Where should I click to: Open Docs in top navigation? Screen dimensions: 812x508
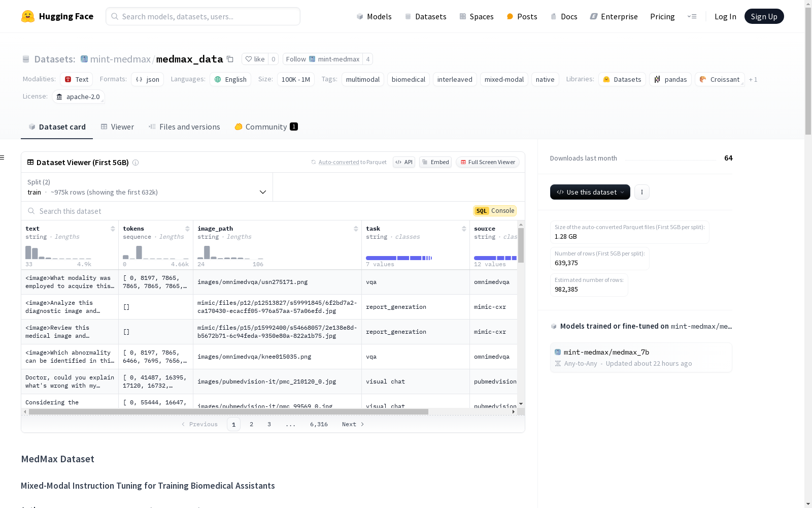click(564, 16)
